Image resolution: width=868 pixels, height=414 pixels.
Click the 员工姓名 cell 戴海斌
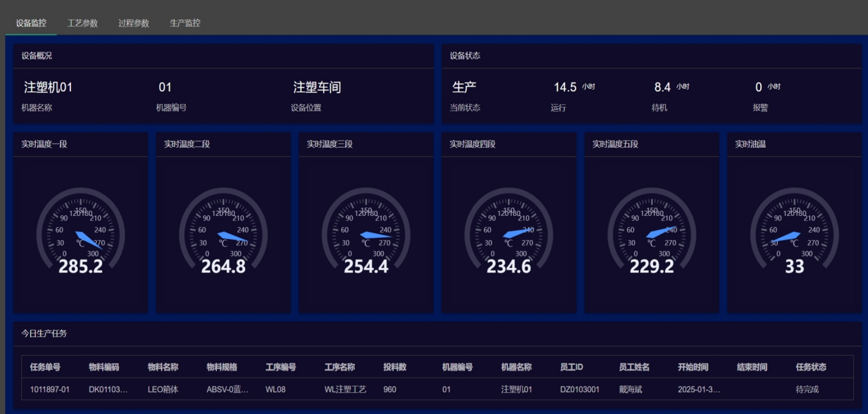tap(632, 389)
